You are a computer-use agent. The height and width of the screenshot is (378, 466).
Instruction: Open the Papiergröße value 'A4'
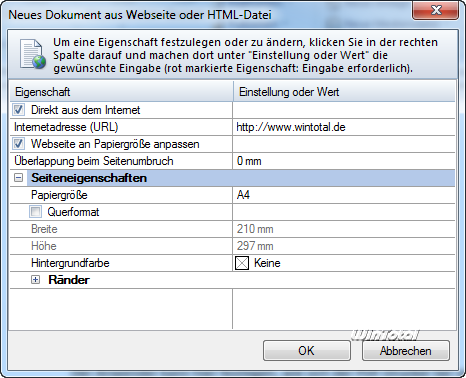coord(344,195)
